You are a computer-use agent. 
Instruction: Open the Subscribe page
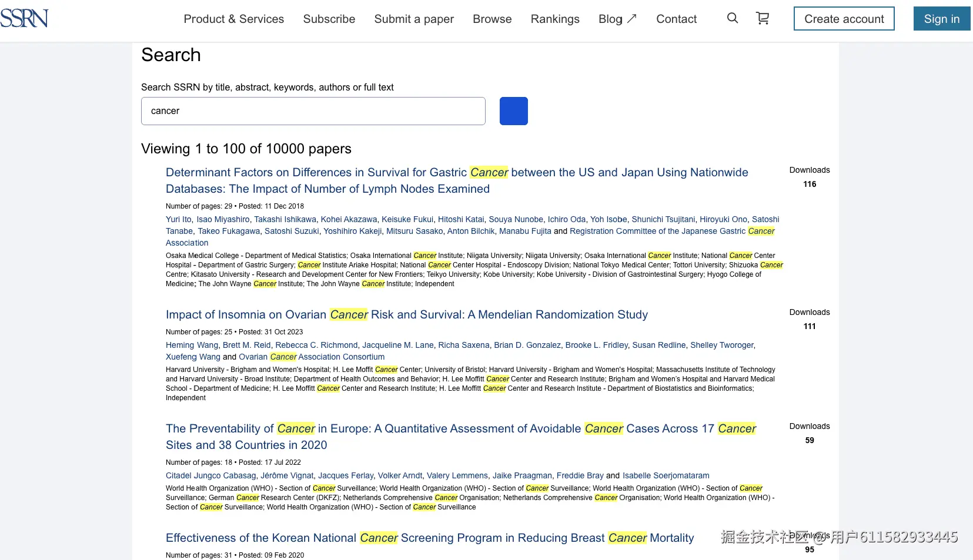pos(329,18)
